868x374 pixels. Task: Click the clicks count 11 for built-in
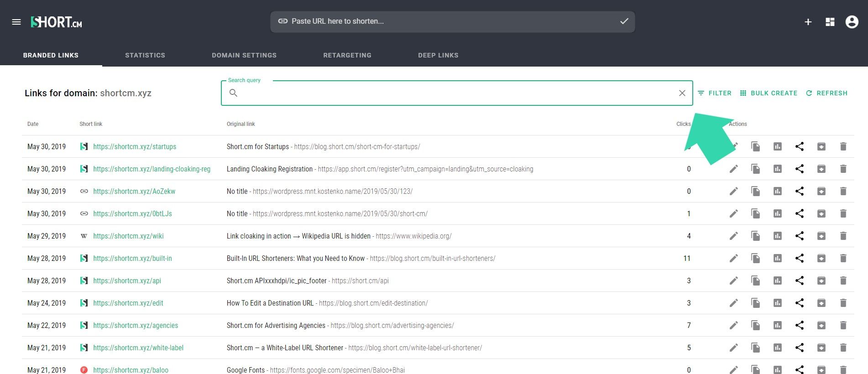click(x=687, y=258)
